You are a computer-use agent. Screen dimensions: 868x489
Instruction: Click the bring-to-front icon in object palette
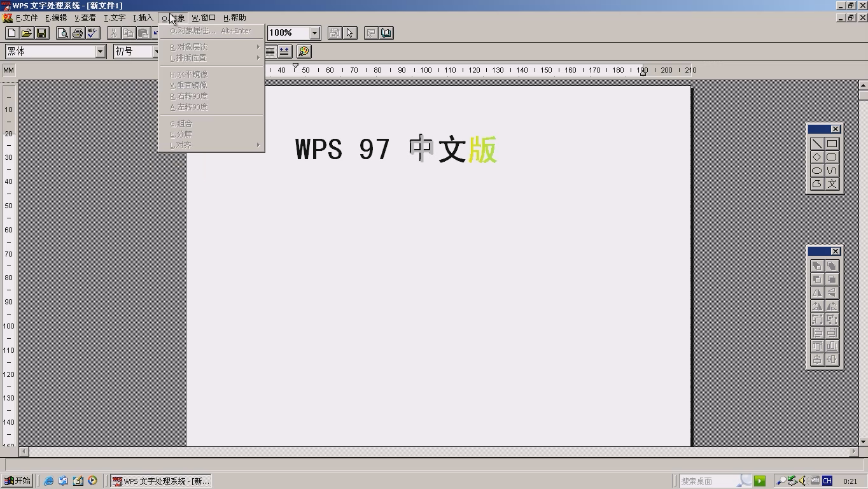click(x=817, y=266)
